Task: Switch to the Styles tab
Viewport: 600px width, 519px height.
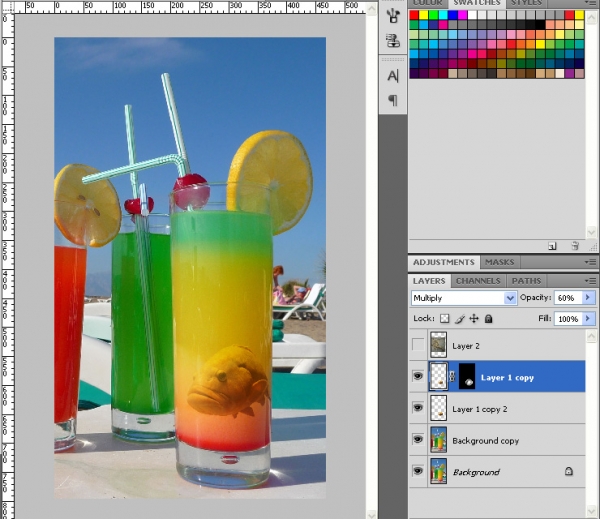Action: tap(527, 3)
